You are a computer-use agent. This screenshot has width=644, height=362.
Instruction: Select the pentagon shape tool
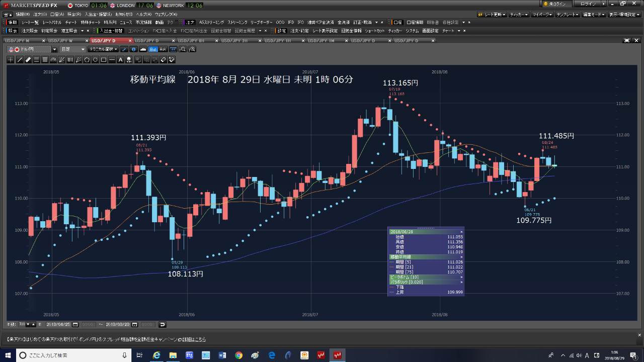[x=87, y=60]
